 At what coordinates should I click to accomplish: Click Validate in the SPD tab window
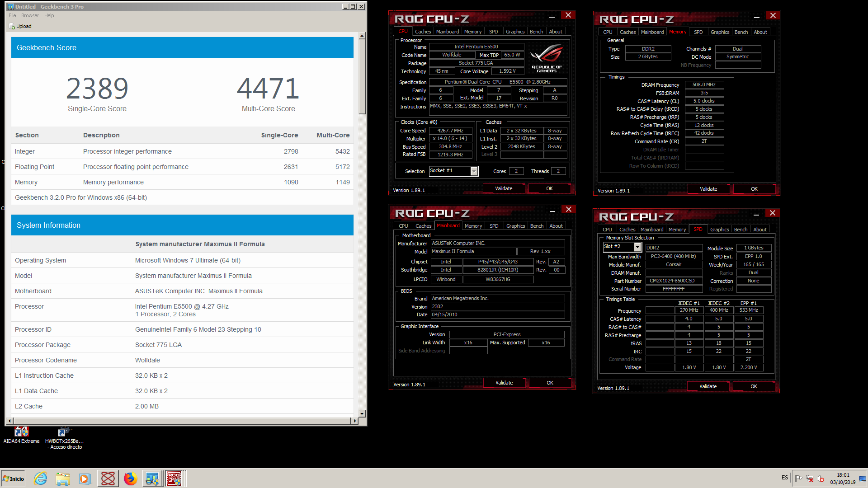(x=708, y=386)
